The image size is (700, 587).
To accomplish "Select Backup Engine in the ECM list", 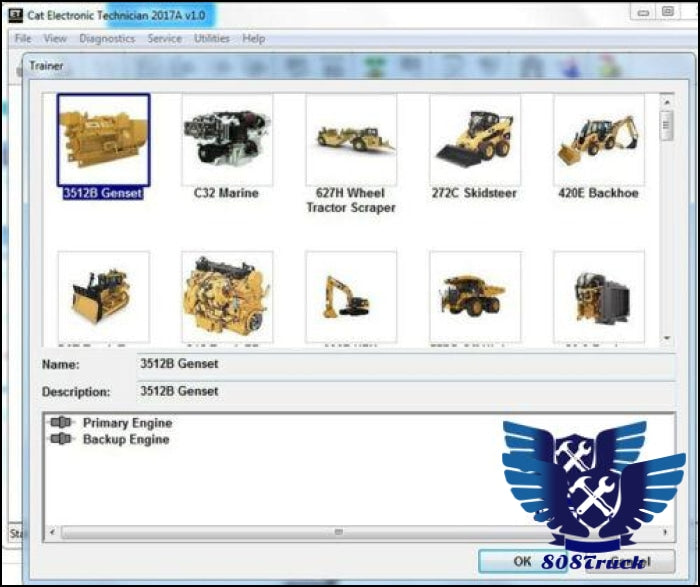I will point(125,439).
